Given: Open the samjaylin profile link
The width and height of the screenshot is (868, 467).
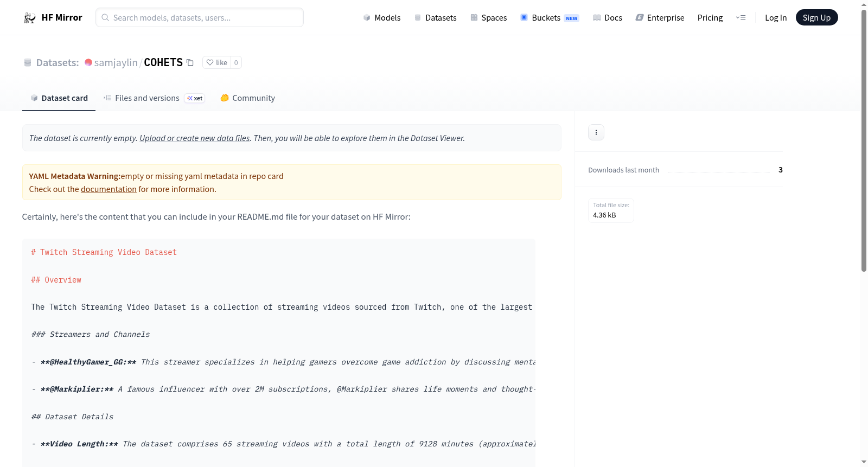Looking at the screenshot, I should point(116,63).
